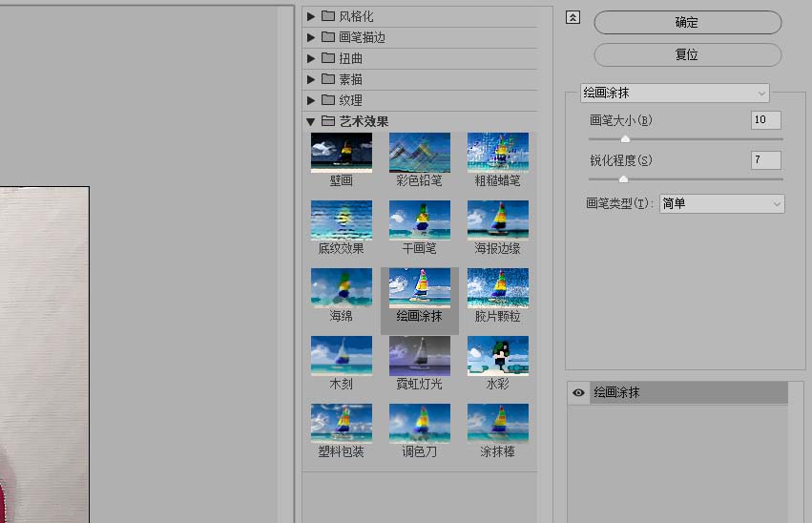Collapse the filter gallery panel with the double-arrow icon
812x523 pixels.
(573, 17)
